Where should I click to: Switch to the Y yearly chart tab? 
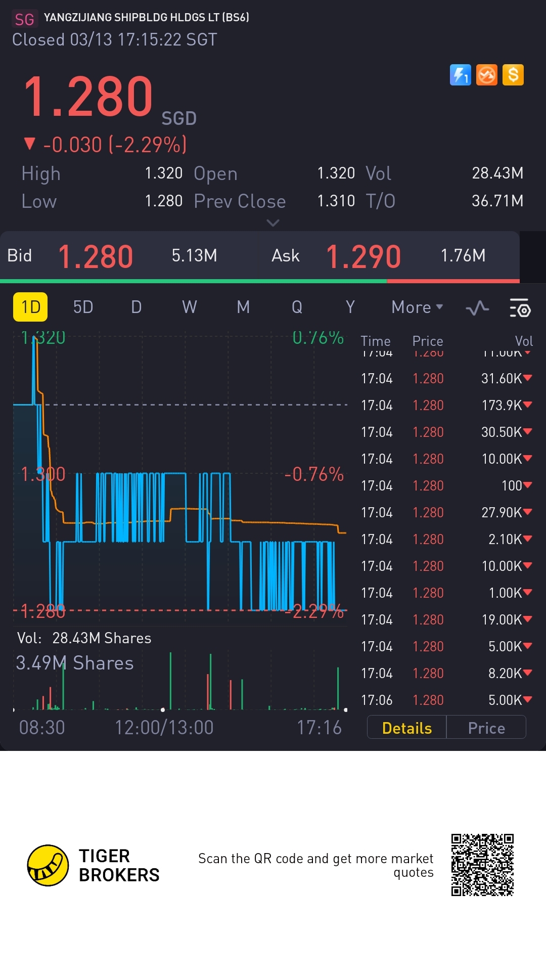coord(350,307)
